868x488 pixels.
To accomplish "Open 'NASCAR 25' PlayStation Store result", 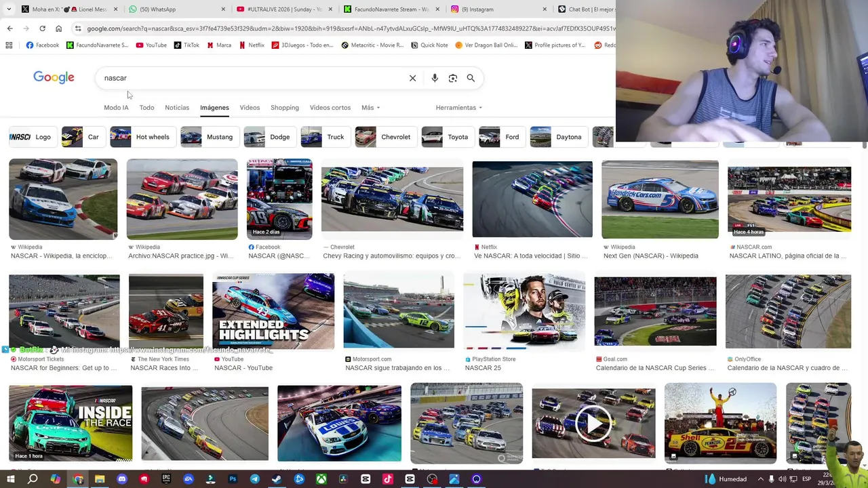I will (483, 368).
